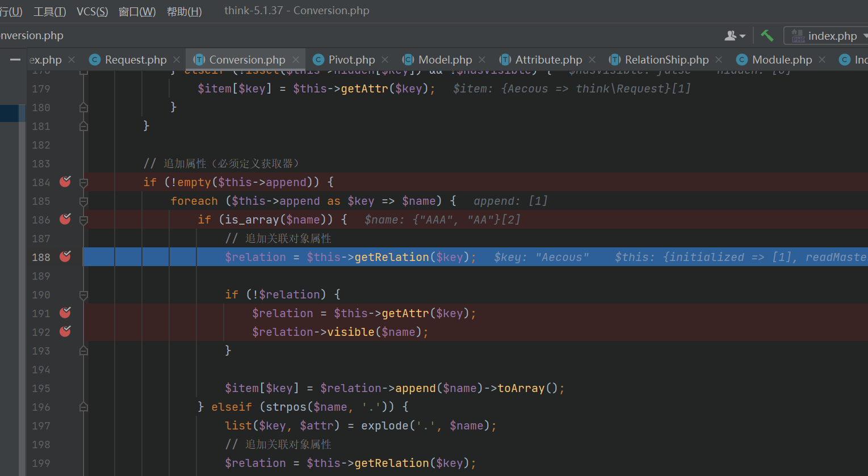Click the 追加属性 comment on line 183

click(221, 163)
